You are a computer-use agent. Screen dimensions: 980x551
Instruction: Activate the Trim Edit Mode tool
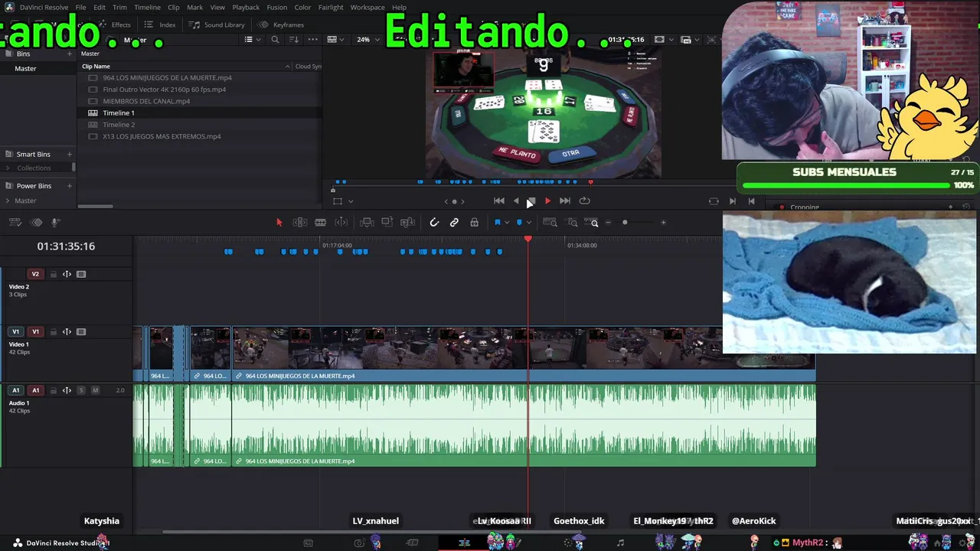pyautogui.click(x=300, y=223)
